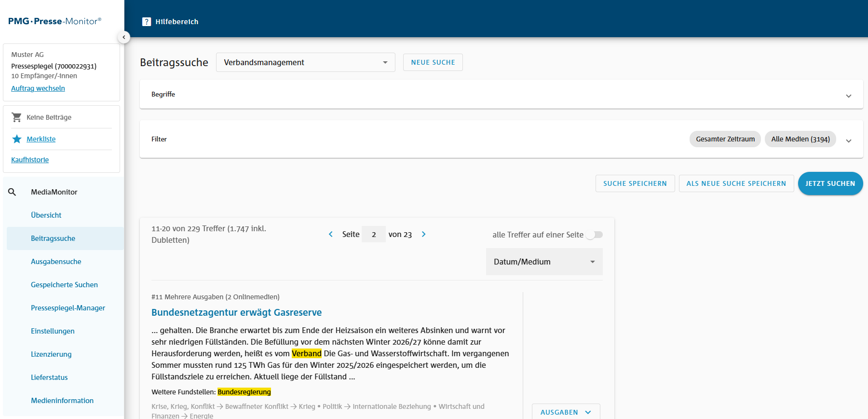This screenshot has width=868, height=419.
Task: Click the Gesamter Zeitraum filter chip
Action: [x=725, y=139]
